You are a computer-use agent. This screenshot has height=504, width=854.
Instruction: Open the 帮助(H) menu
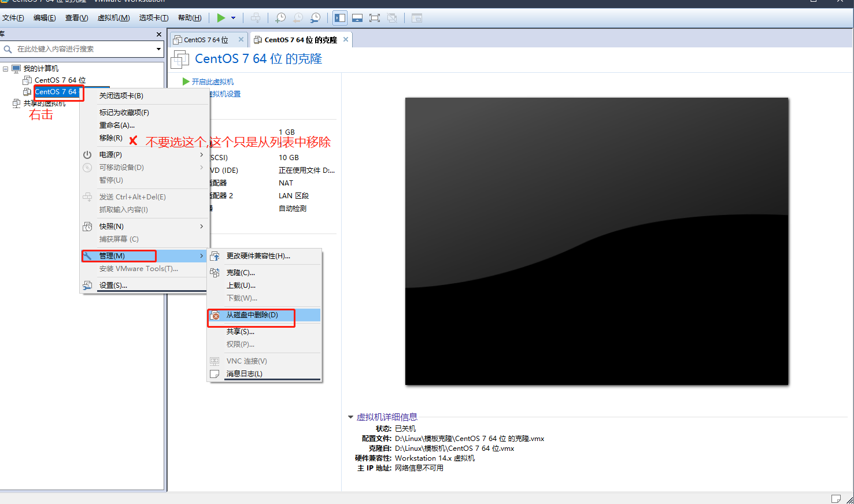[190, 18]
